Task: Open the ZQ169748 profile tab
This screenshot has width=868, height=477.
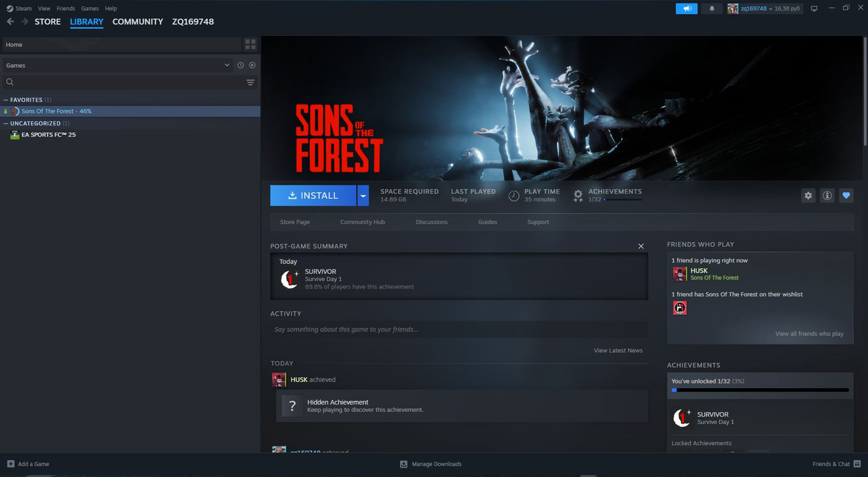Action: [x=193, y=22]
